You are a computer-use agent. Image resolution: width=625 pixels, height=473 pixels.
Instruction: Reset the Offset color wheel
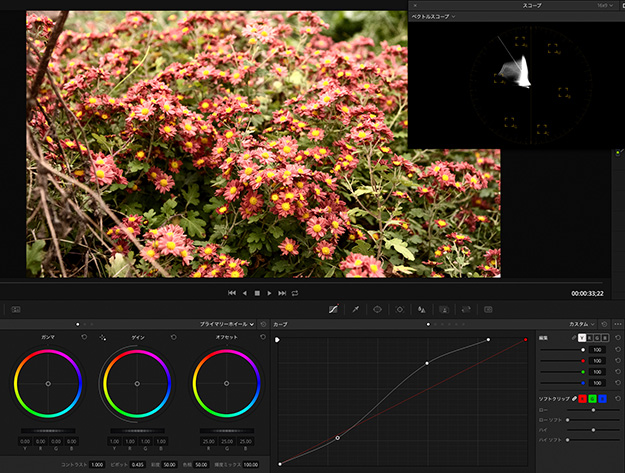pos(262,338)
